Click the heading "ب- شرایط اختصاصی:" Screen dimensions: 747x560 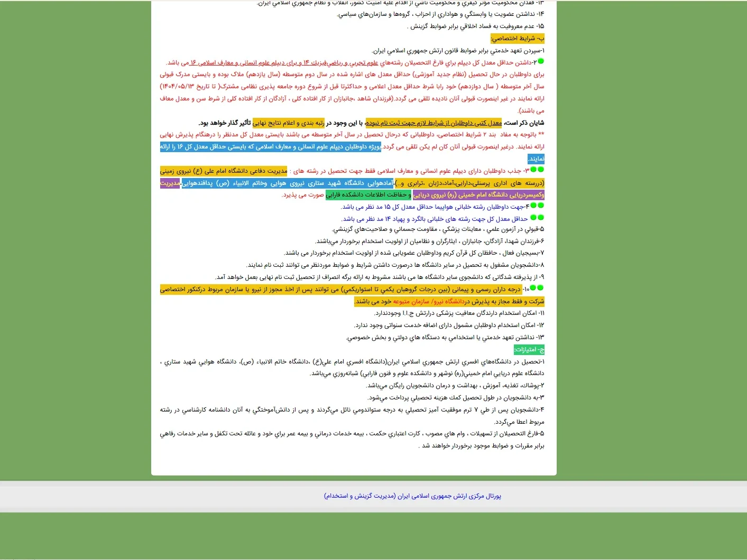pyautogui.click(x=517, y=39)
